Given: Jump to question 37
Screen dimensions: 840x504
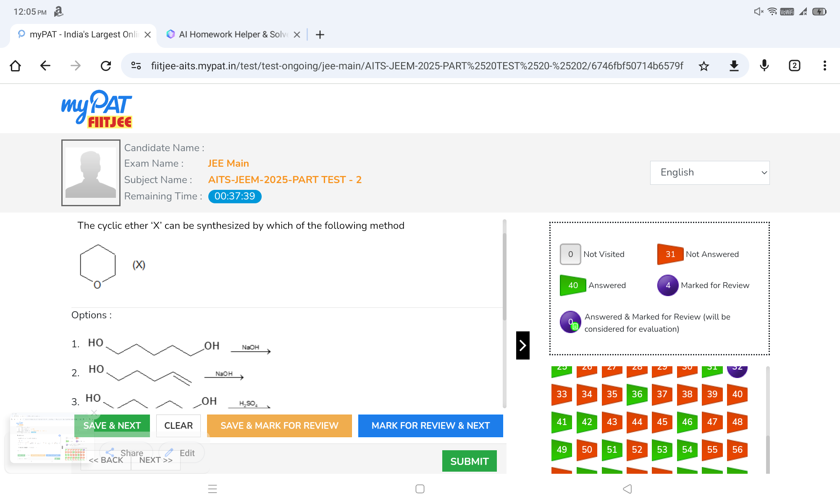Looking at the screenshot, I should (662, 394).
